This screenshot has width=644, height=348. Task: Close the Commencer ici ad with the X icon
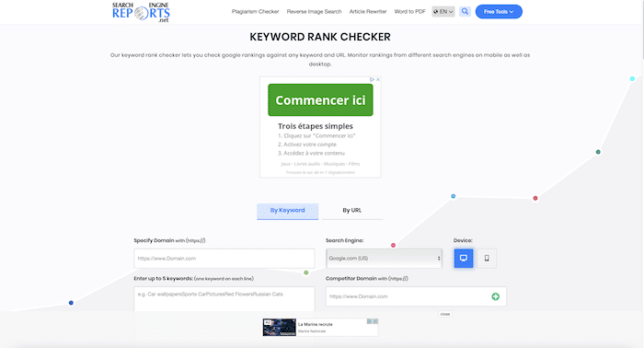(378, 79)
